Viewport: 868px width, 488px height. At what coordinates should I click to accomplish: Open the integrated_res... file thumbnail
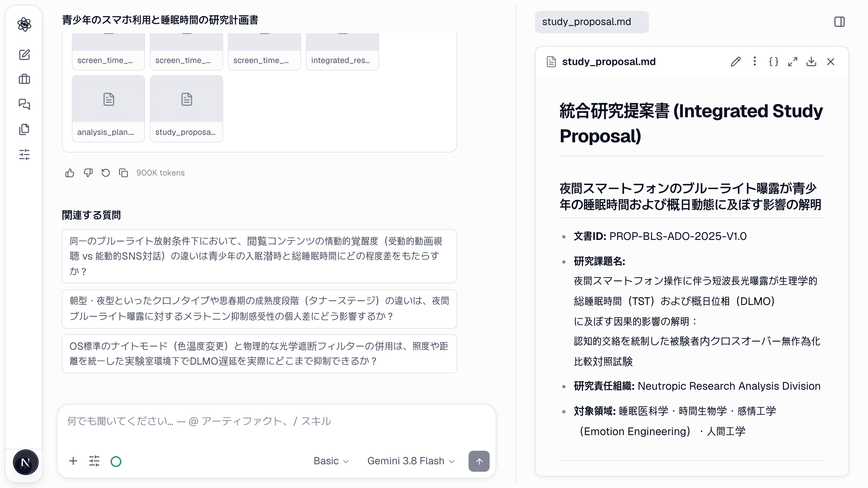[342, 52]
